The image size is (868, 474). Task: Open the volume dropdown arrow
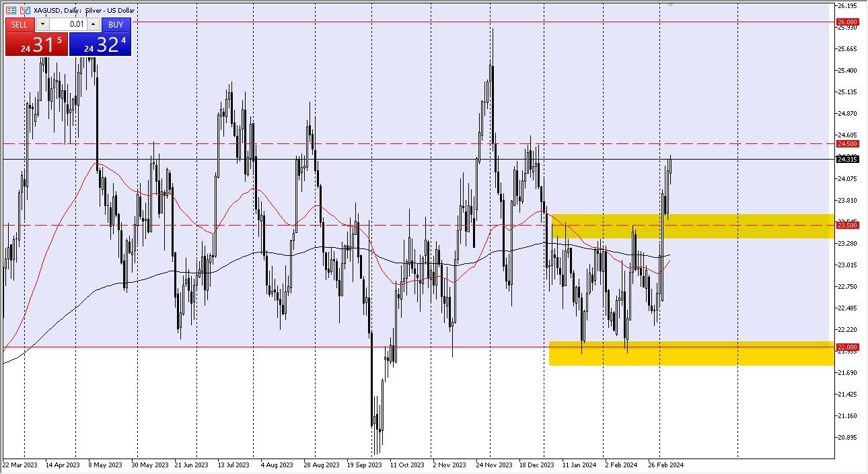tap(42, 24)
